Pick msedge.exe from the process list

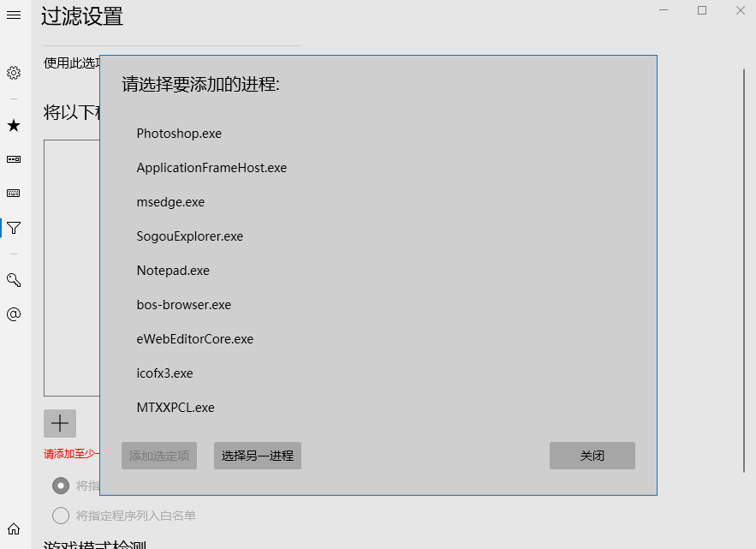click(170, 202)
